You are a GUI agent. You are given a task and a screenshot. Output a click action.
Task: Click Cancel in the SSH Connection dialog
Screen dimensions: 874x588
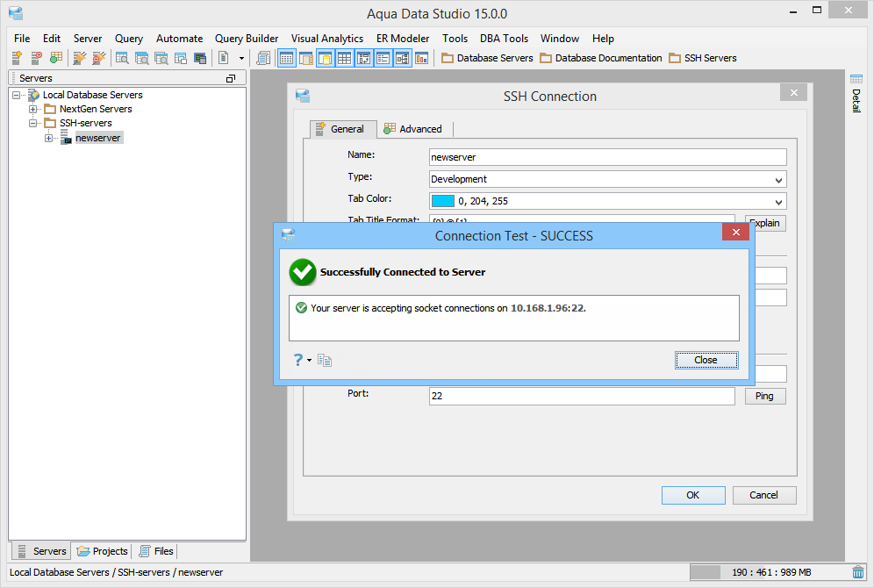pyautogui.click(x=764, y=496)
